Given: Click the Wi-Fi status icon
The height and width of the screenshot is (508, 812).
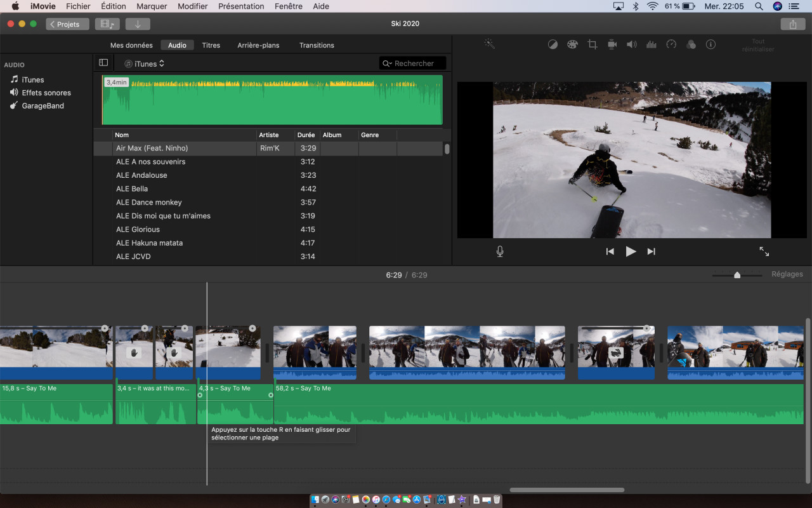Looking at the screenshot, I should pyautogui.click(x=652, y=6).
